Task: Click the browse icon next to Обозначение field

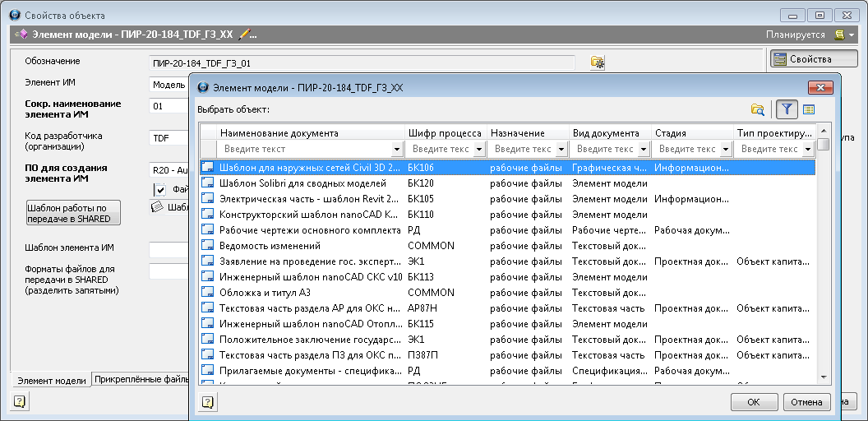Action: point(598,62)
